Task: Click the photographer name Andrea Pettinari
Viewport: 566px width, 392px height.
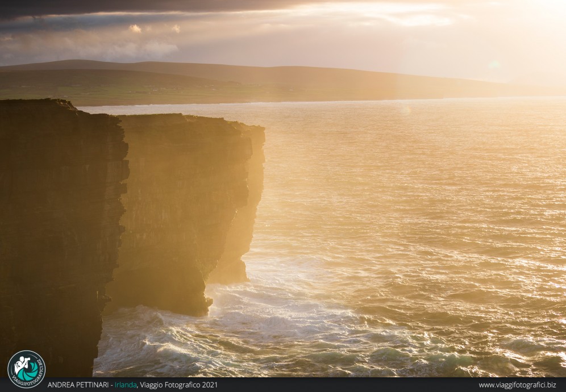Action: click(78, 385)
